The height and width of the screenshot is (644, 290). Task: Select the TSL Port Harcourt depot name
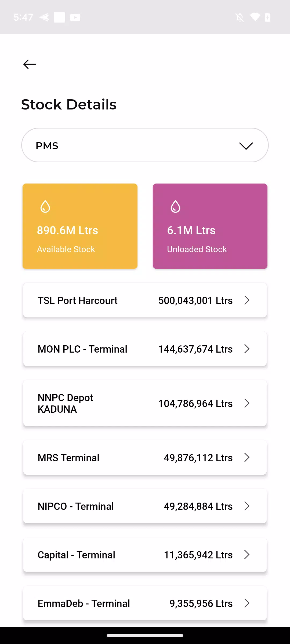[78, 301]
